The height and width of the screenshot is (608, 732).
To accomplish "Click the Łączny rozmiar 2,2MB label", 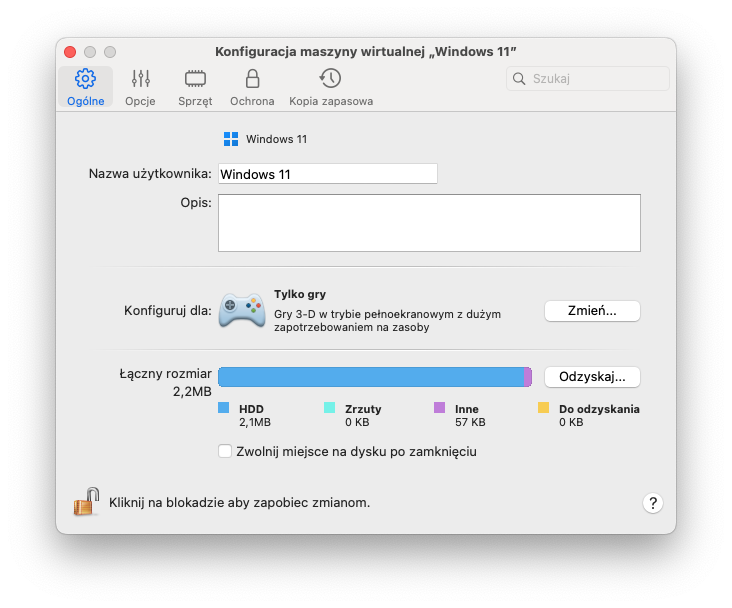I will coord(166,382).
